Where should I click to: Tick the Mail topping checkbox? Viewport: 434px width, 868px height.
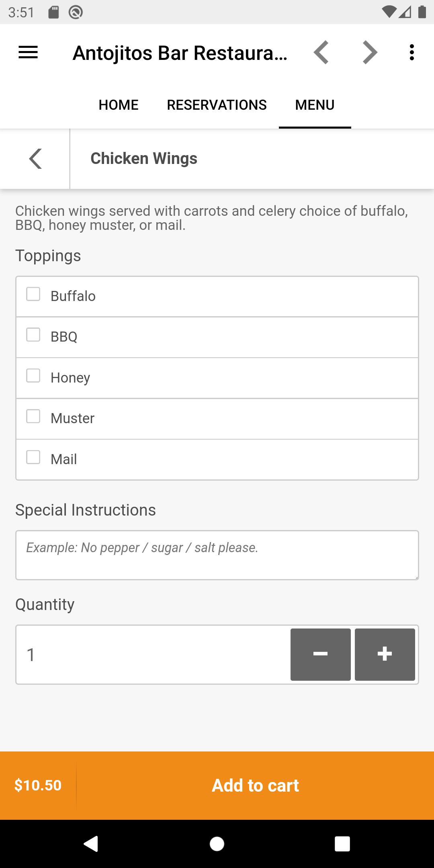tap(33, 457)
